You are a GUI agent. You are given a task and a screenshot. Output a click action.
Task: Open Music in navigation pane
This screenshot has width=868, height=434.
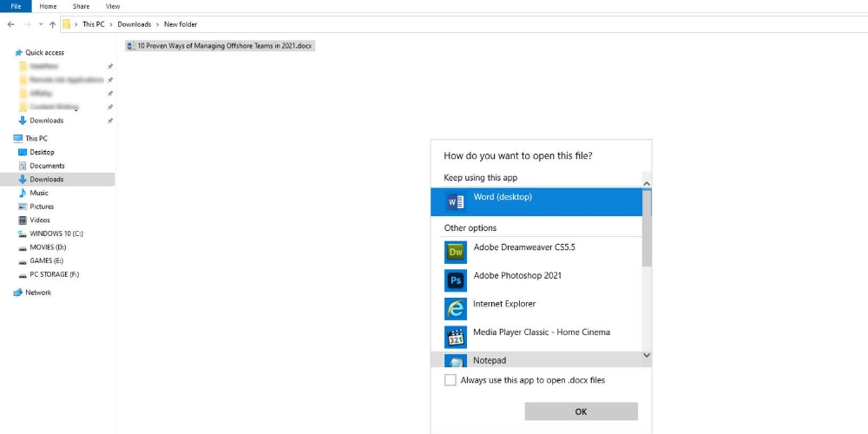pyautogui.click(x=39, y=193)
